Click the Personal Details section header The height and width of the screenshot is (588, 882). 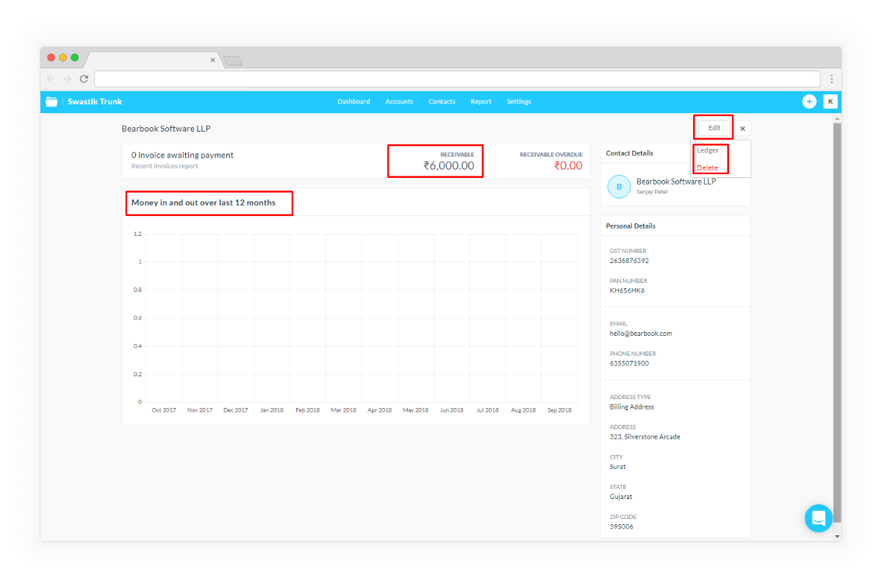[631, 226]
